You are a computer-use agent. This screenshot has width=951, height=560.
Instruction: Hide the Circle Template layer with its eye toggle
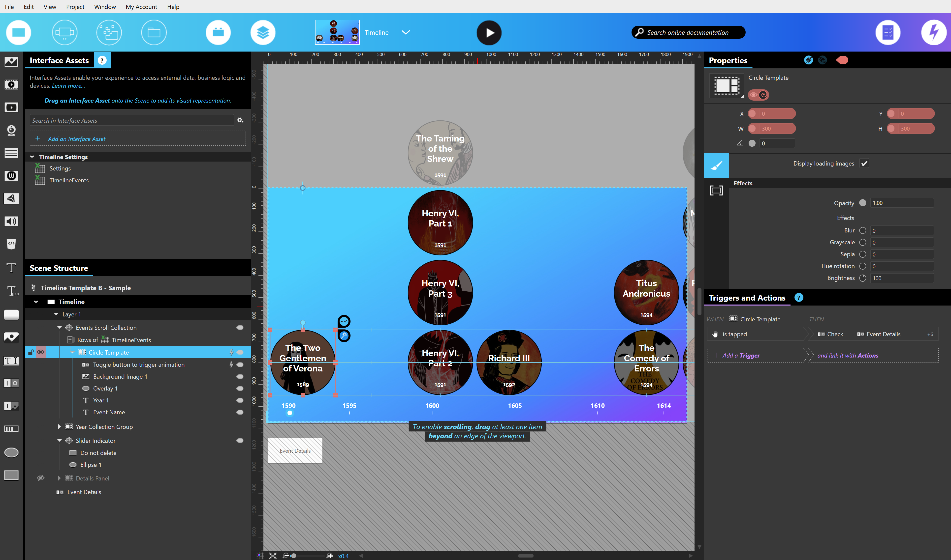(41, 352)
